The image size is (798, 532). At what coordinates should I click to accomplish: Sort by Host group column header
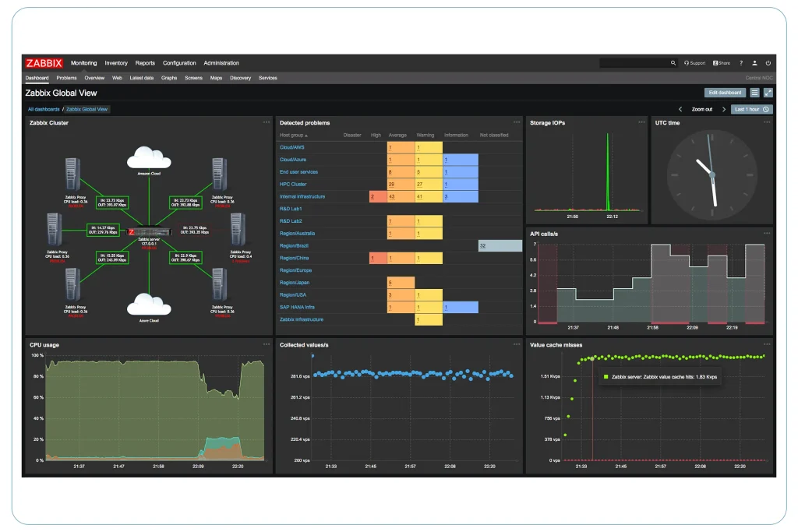tap(293, 136)
